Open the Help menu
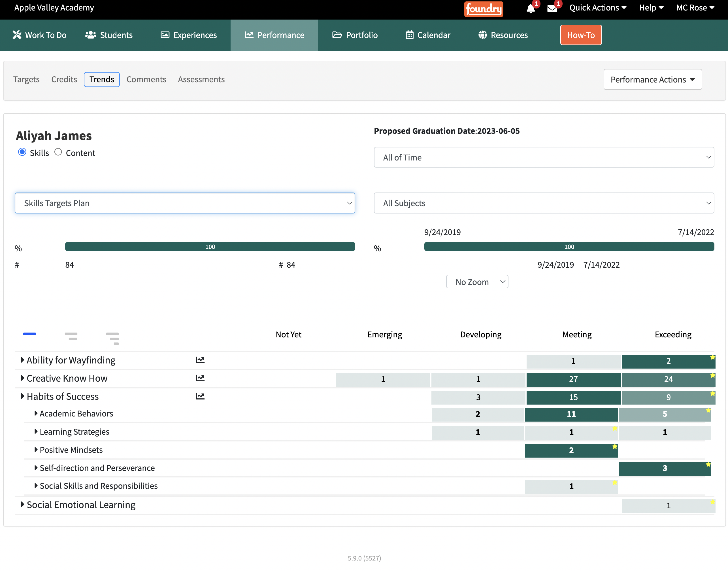 [651, 8]
